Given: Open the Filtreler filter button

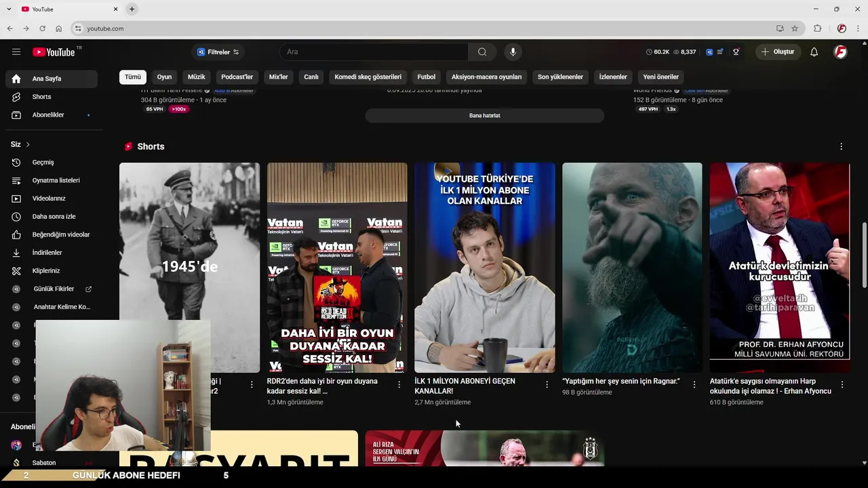Looking at the screenshot, I should point(218,52).
